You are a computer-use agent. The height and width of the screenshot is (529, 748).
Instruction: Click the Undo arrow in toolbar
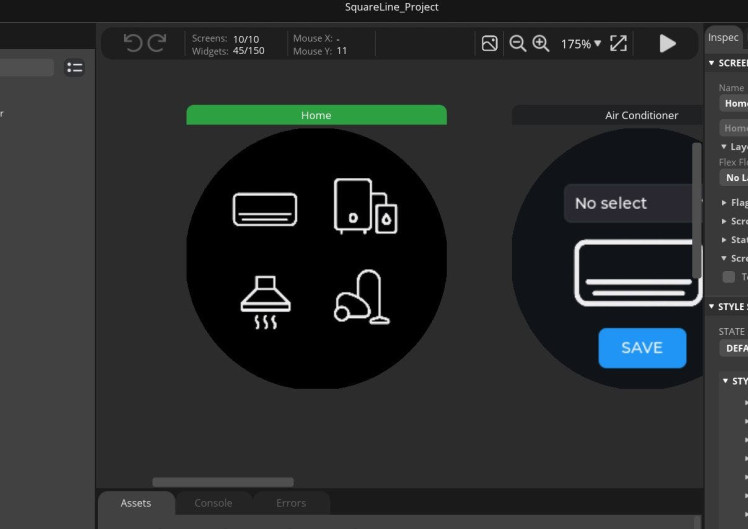coord(132,43)
